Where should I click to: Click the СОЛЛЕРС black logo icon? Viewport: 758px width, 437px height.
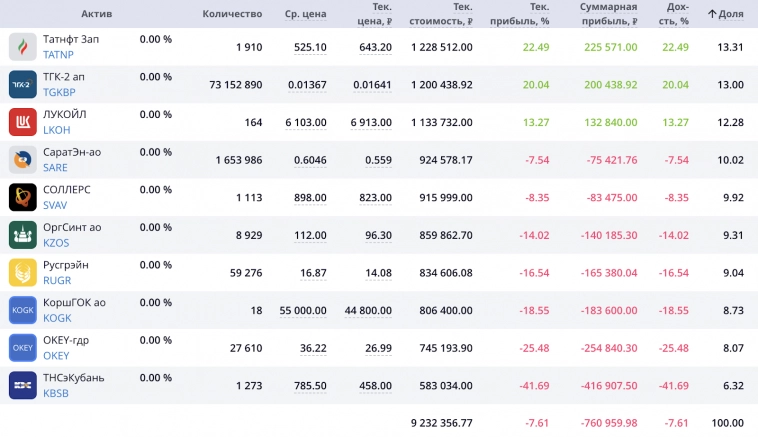(x=23, y=197)
